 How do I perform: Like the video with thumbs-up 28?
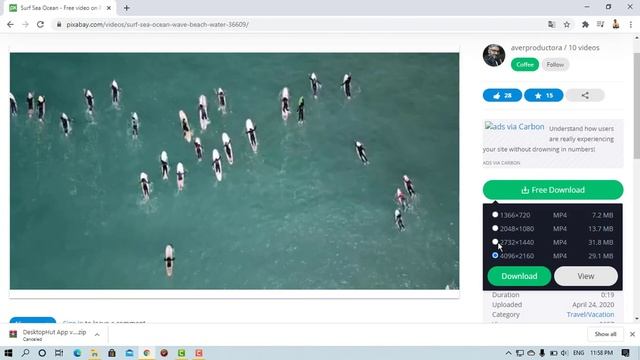tap(502, 96)
